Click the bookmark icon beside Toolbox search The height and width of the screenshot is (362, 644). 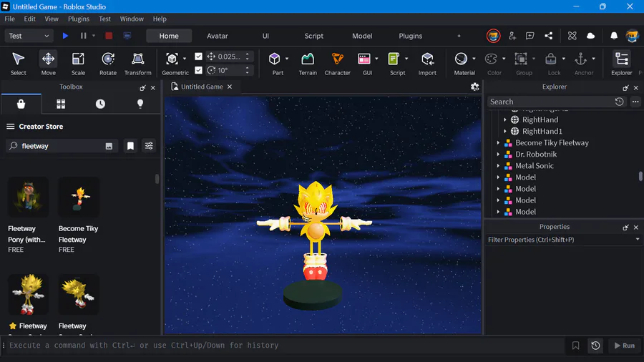[130, 146]
